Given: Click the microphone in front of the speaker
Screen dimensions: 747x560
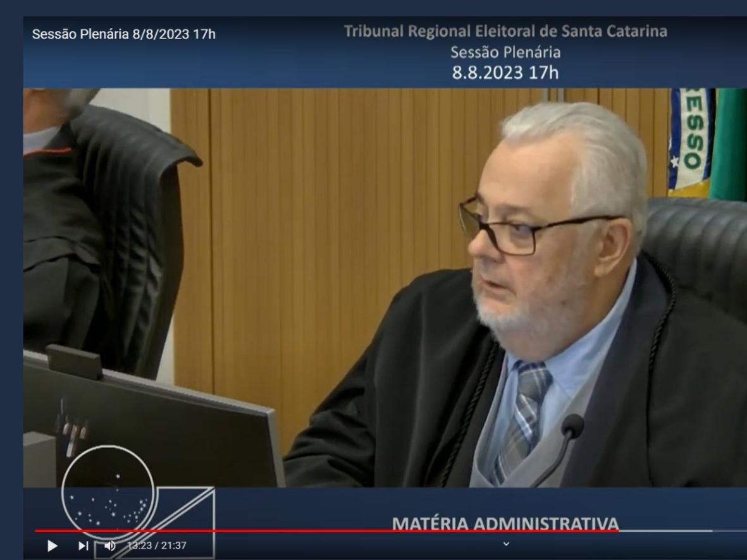Looking at the screenshot, I should coord(571,429).
